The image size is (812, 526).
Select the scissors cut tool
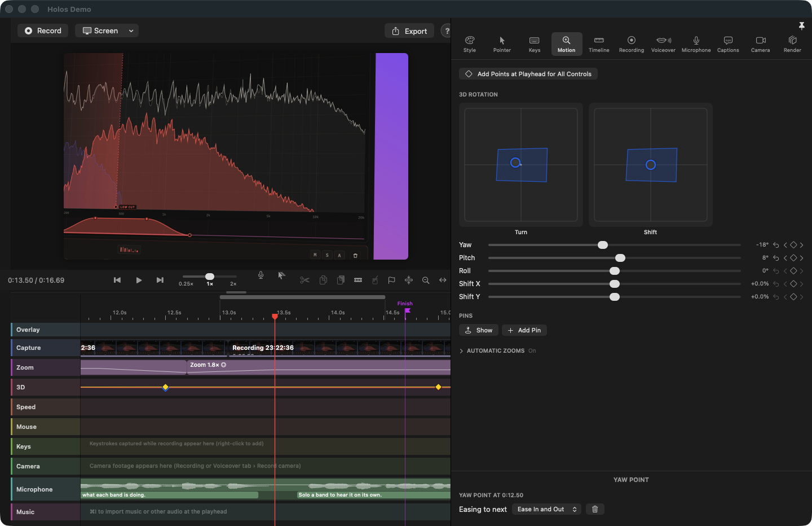(304, 280)
